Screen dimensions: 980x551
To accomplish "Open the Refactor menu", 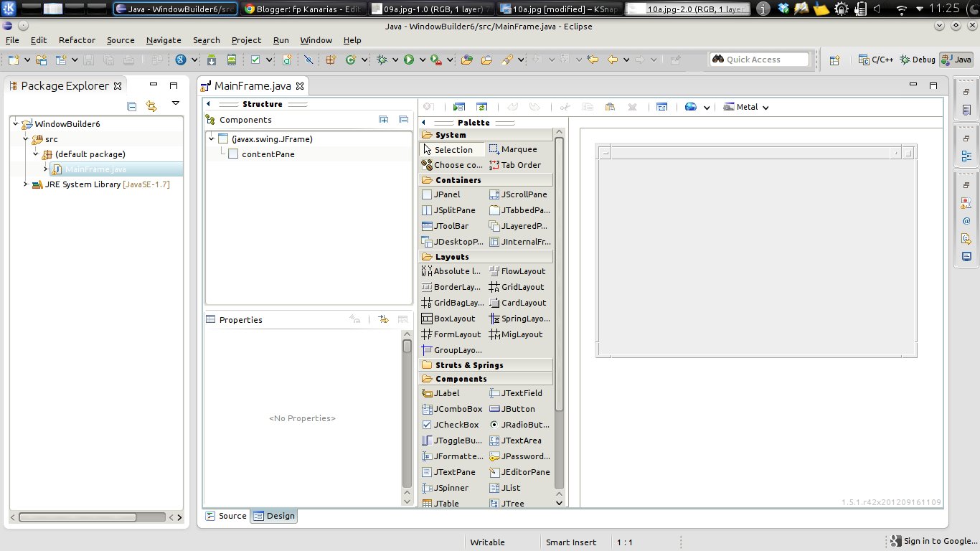I will (x=77, y=40).
